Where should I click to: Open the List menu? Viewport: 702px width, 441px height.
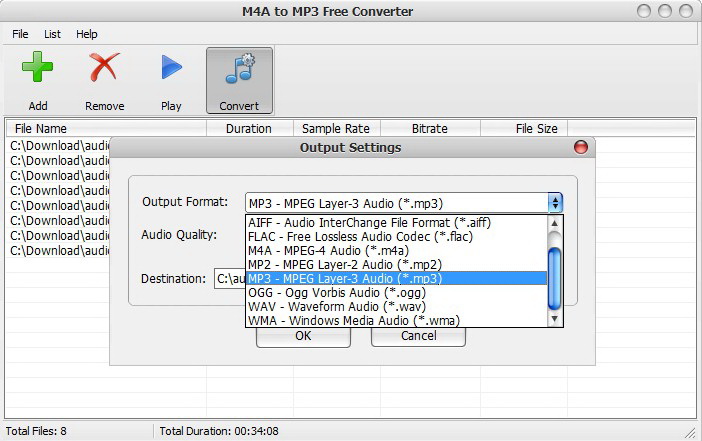(x=52, y=34)
